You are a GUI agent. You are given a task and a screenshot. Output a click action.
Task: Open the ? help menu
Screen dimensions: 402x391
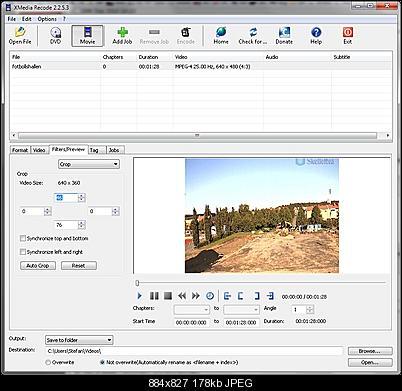tap(64, 19)
